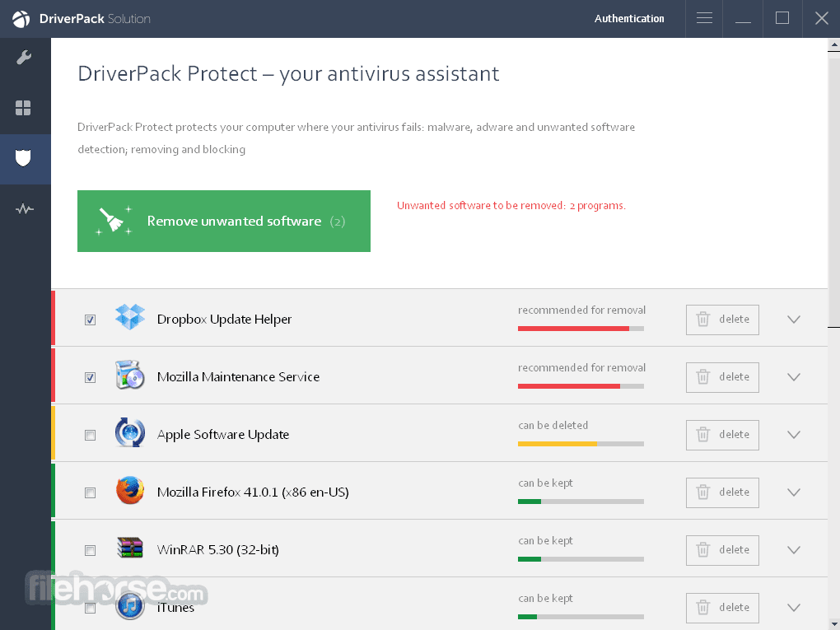This screenshot has height=630, width=840.
Task: Open the Authentication menu
Action: (x=629, y=18)
